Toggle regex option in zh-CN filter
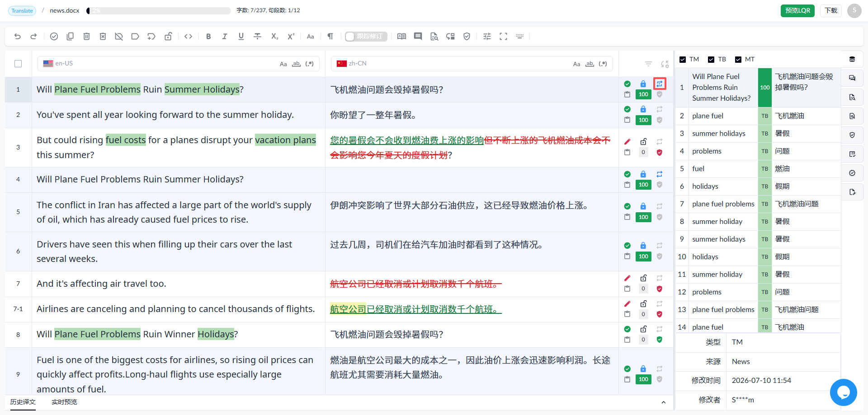This screenshot has width=868, height=415. pyautogui.click(x=603, y=64)
